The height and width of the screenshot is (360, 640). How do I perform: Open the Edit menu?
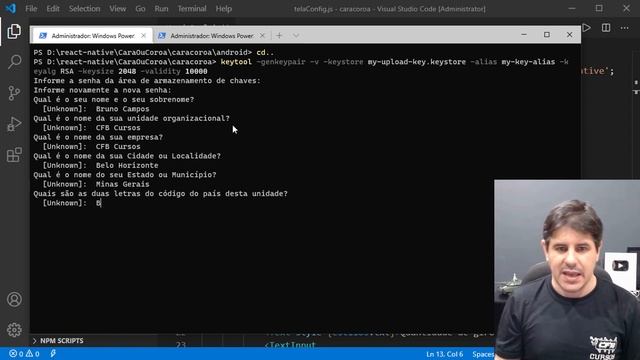coord(53,9)
